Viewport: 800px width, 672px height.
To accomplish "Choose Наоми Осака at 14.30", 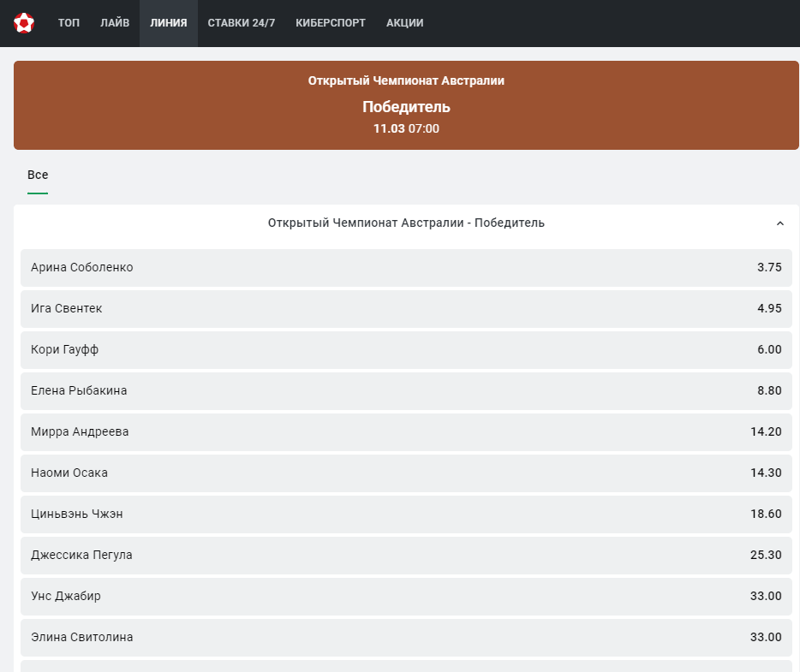I will click(x=406, y=473).
